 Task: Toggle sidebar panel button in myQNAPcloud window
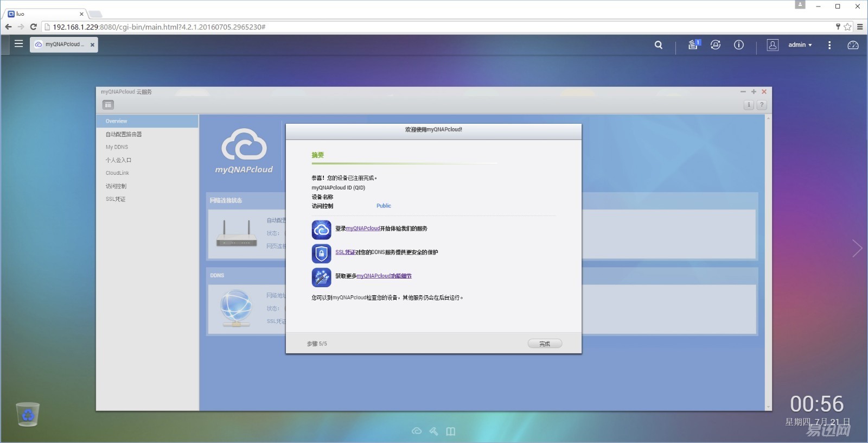(108, 105)
